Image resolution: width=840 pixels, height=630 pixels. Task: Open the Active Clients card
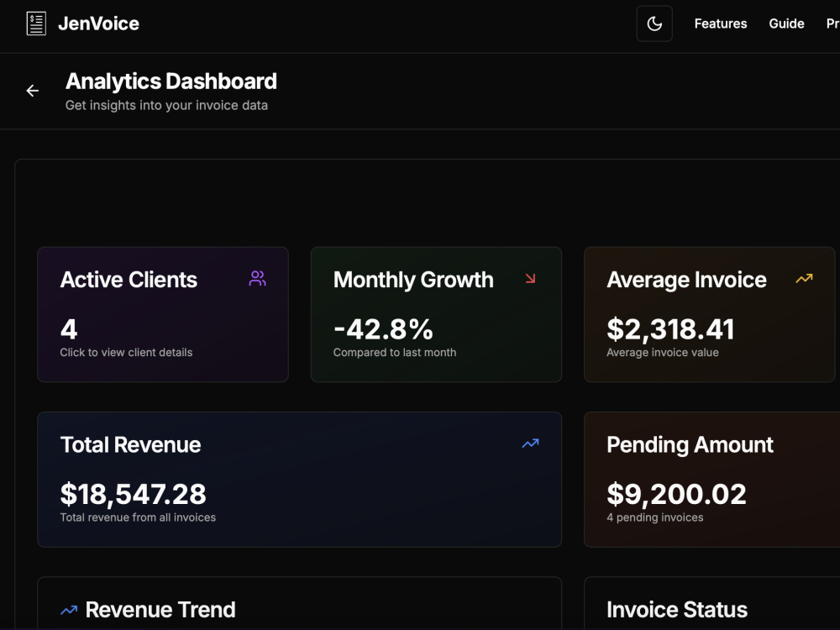click(163, 314)
